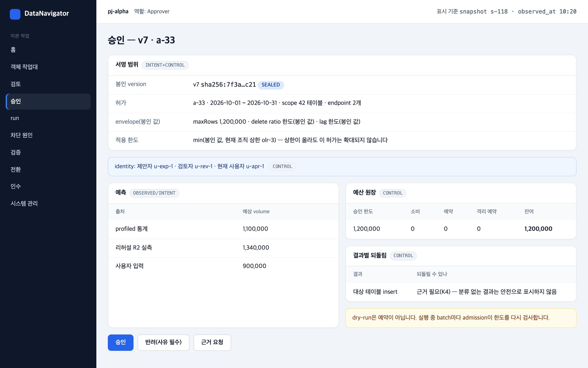
Task: Click the INTENT+CONTROL badge
Action: 165,65
